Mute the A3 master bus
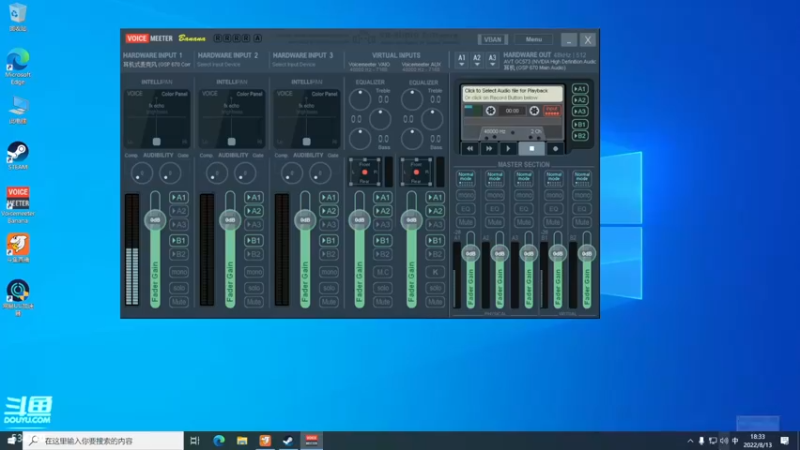The image size is (800, 450). click(x=524, y=222)
